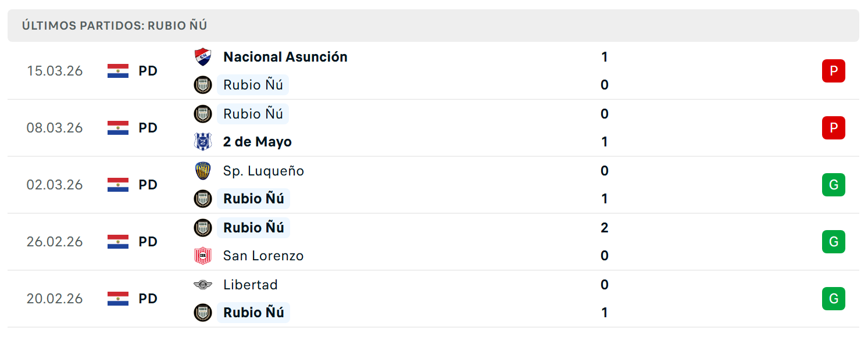Screen dimensions: 868x337
Task: Click Rubio Ñú crest in 20.02.26 match
Action: (x=203, y=313)
